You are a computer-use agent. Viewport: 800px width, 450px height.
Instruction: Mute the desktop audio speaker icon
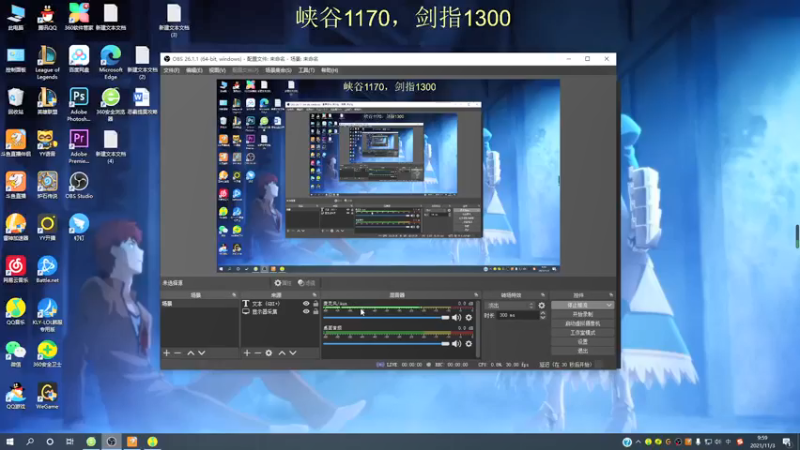(457, 344)
